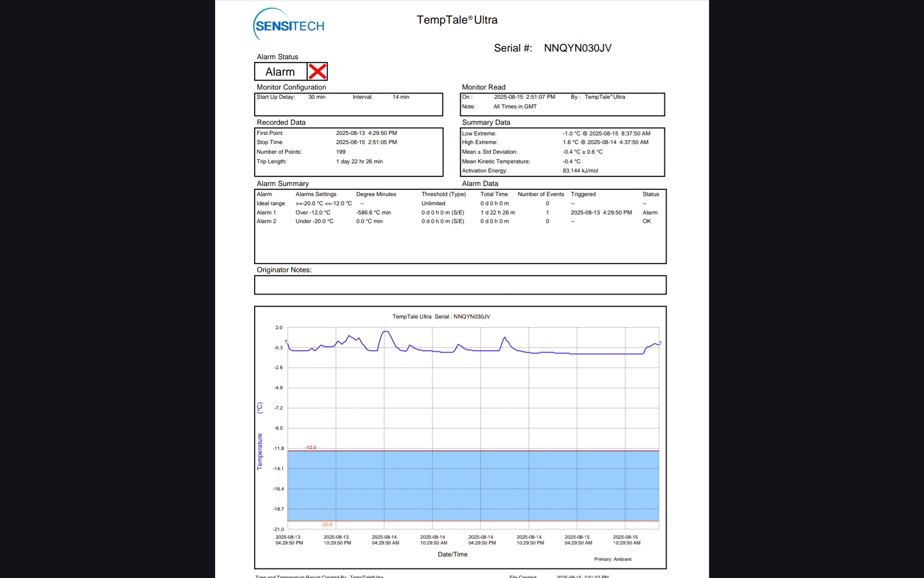The height and width of the screenshot is (578, 924).
Task: Click the -20.0 orange threshold line label
Action: pyautogui.click(x=327, y=525)
